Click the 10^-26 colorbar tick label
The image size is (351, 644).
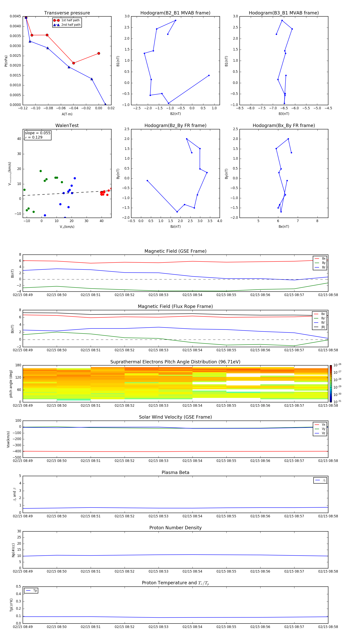coord(337,365)
